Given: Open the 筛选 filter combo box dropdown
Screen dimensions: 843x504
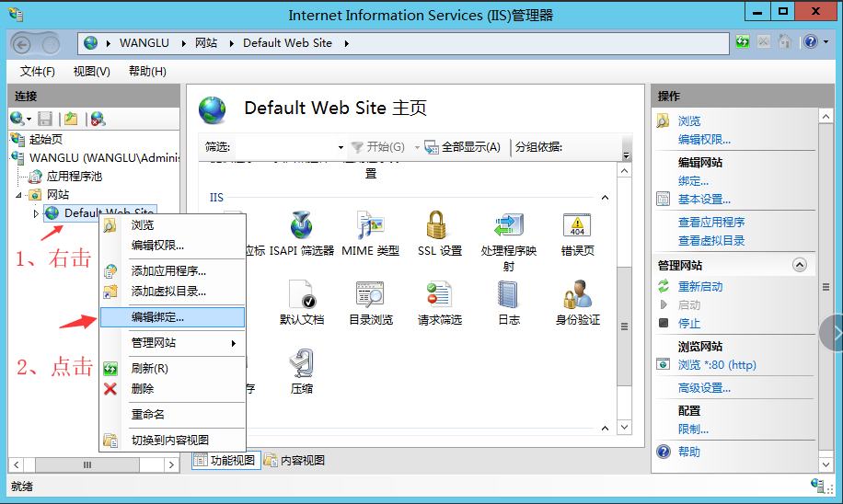Looking at the screenshot, I should click(x=341, y=147).
